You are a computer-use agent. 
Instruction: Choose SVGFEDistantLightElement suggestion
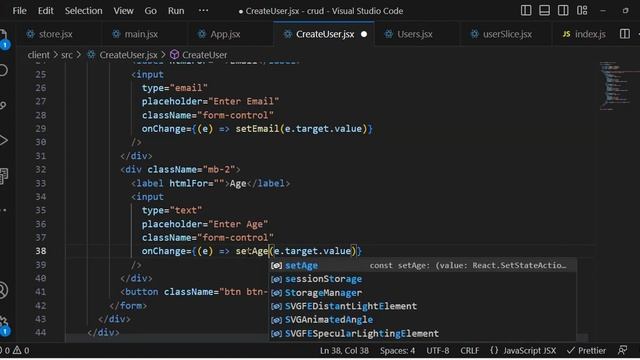[423, 306]
